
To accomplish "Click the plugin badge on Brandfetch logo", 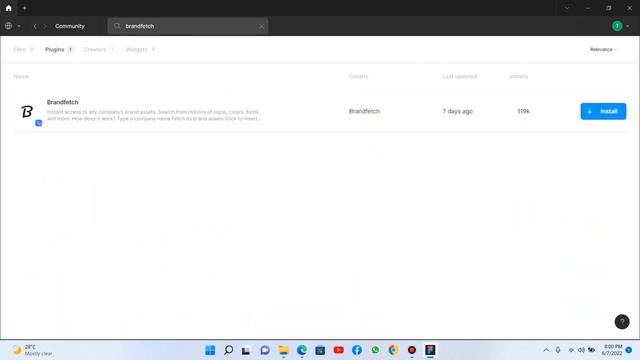I will (x=38, y=123).
